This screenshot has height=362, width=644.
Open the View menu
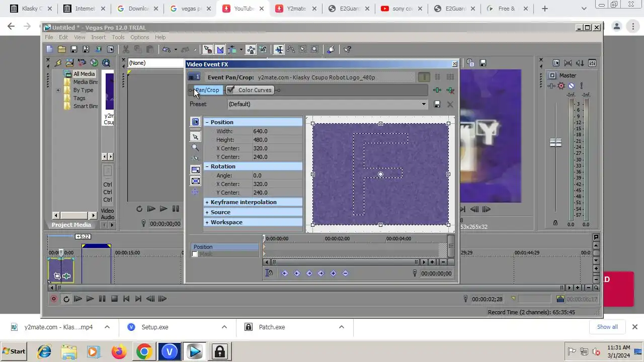pyautogui.click(x=79, y=37)
